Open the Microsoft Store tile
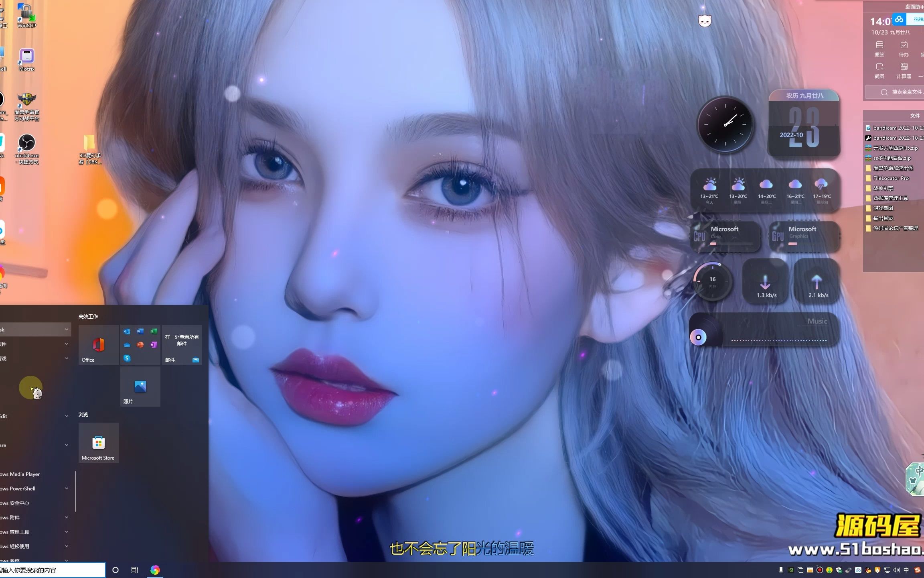 point(98,442)
